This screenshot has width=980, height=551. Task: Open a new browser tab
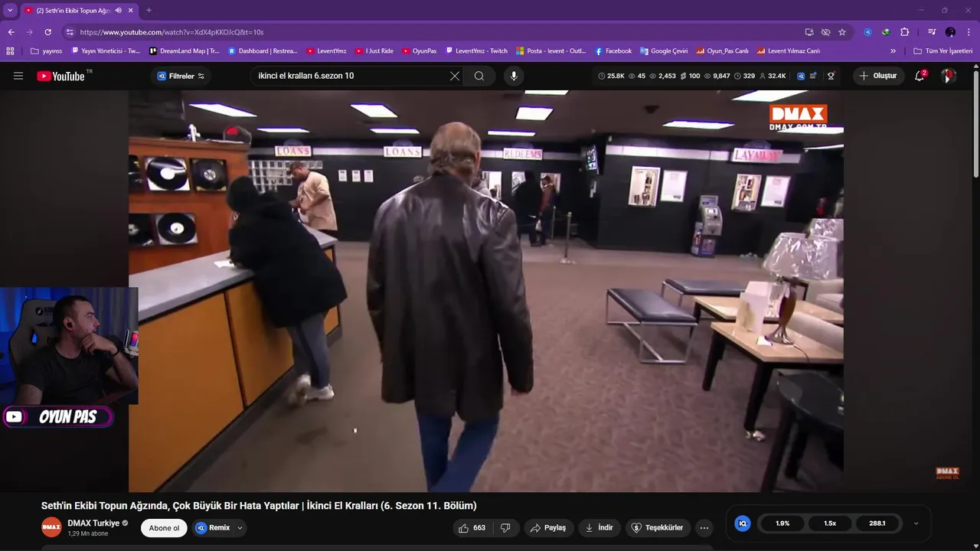[x=149, y=10]
